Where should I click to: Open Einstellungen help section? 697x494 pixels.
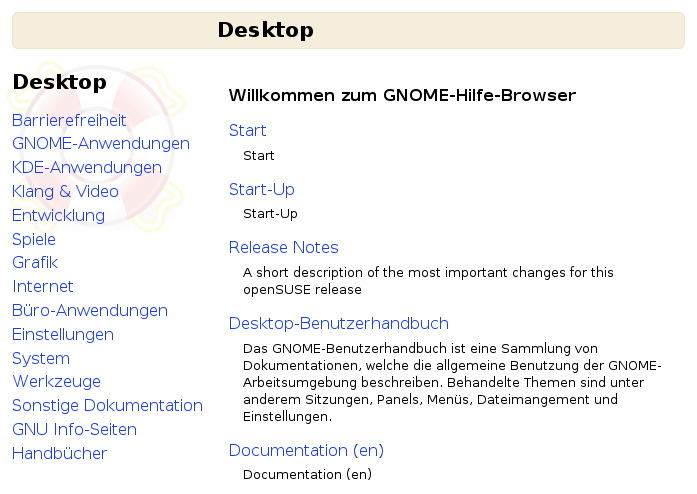pos(63,334)
